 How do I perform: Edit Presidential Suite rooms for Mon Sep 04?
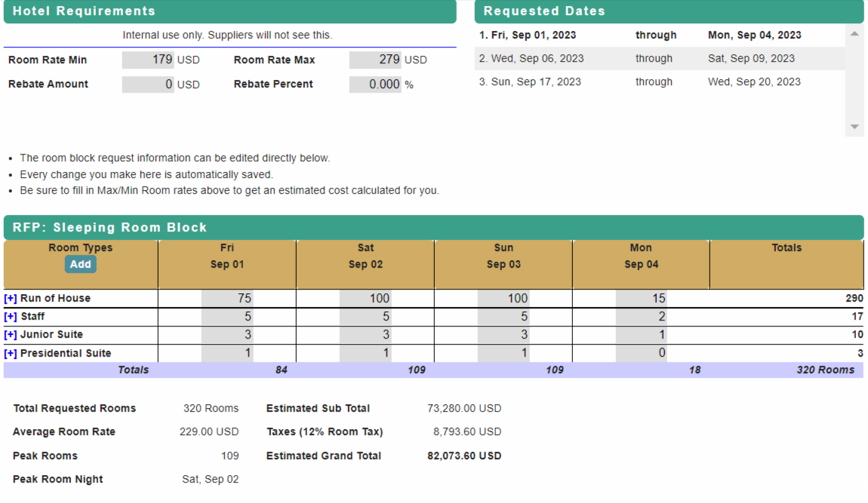point(642,354)
